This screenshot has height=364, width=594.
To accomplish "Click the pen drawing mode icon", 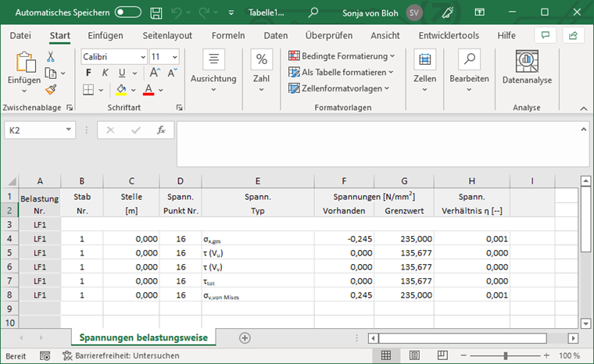I will point(447,12).
